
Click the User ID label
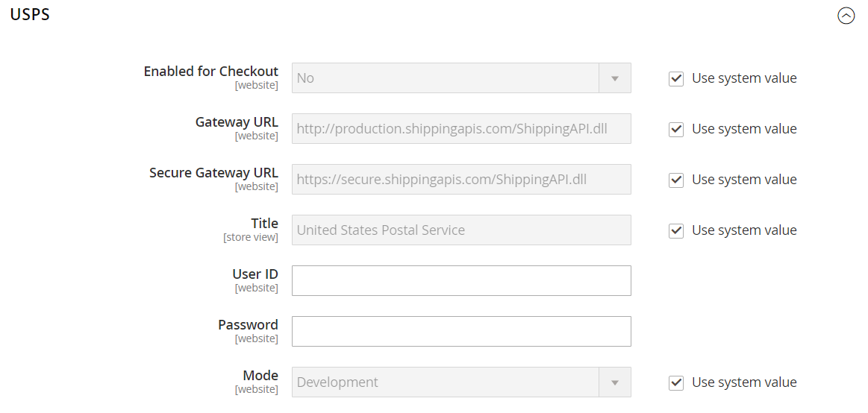click(255, 274)
